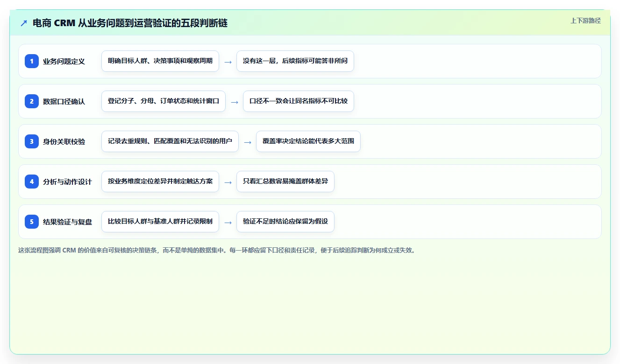620x364 pixels.
Task: Select step number 3 badge
Action: click(x=32, y=141)
